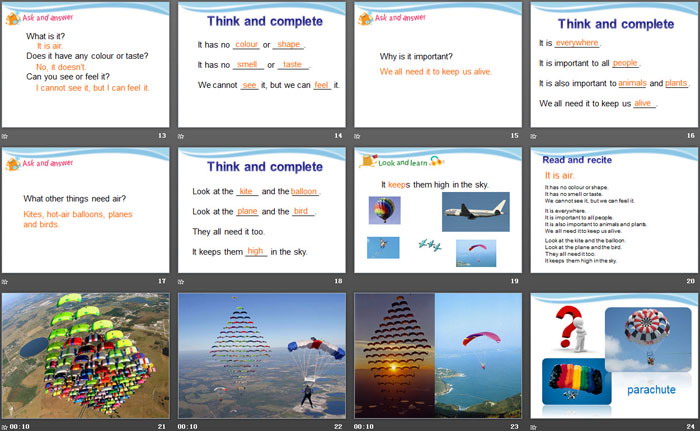Click the 00:10 timing under slide 23
700x431 pixels.
(x=364, y=427)
